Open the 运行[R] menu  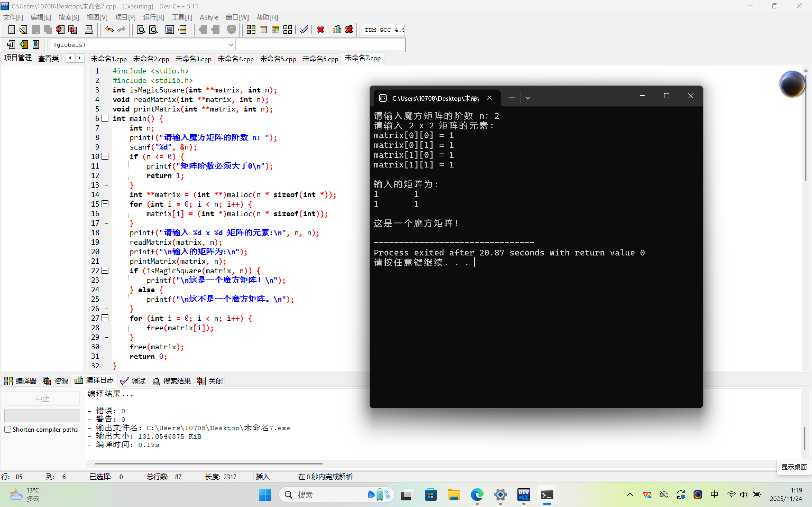[x=153, y=17]
